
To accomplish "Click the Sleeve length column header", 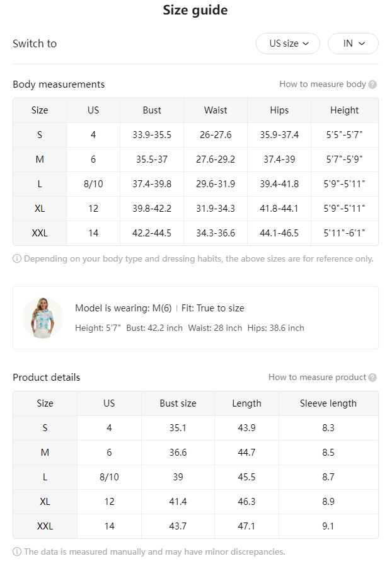I will pos(328,403).
